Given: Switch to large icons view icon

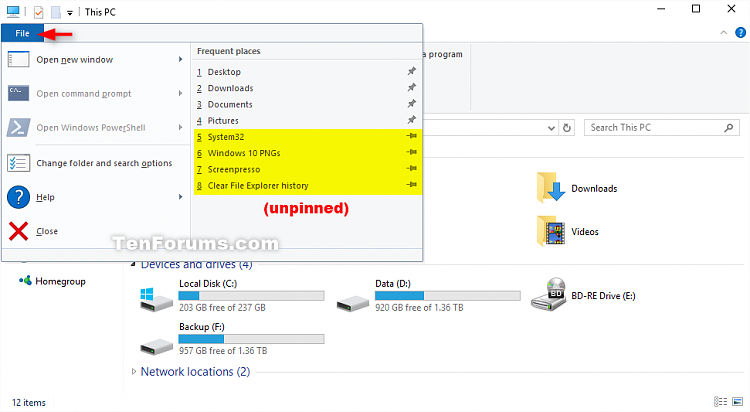Looking at the screenshot, I should pyautogui.click(x=738, y=401).
